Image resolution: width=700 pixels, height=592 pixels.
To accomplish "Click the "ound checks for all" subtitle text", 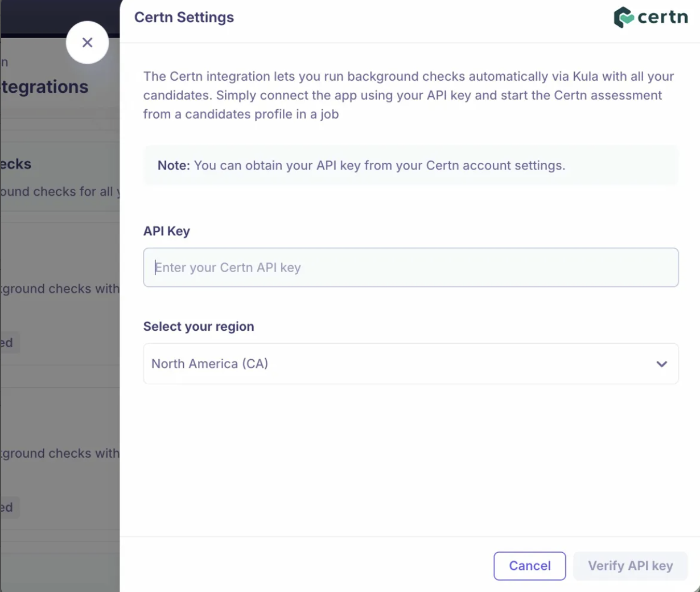I will (59, 192).
